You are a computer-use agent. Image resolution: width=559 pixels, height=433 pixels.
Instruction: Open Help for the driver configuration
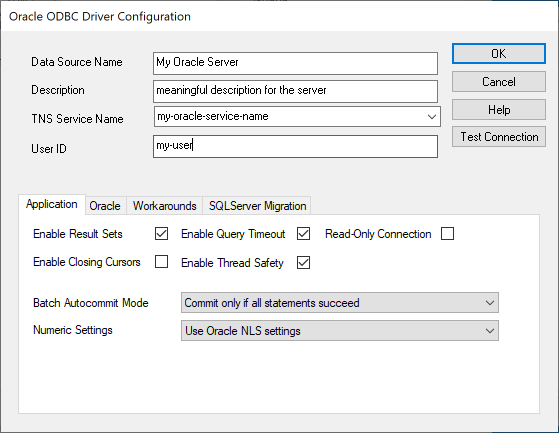(499, 109)
